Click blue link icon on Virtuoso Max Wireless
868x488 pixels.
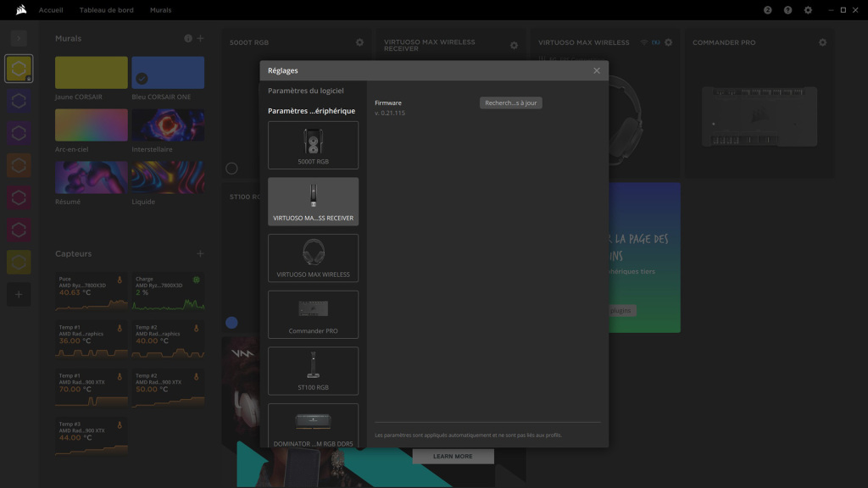(x=656, y=42)
